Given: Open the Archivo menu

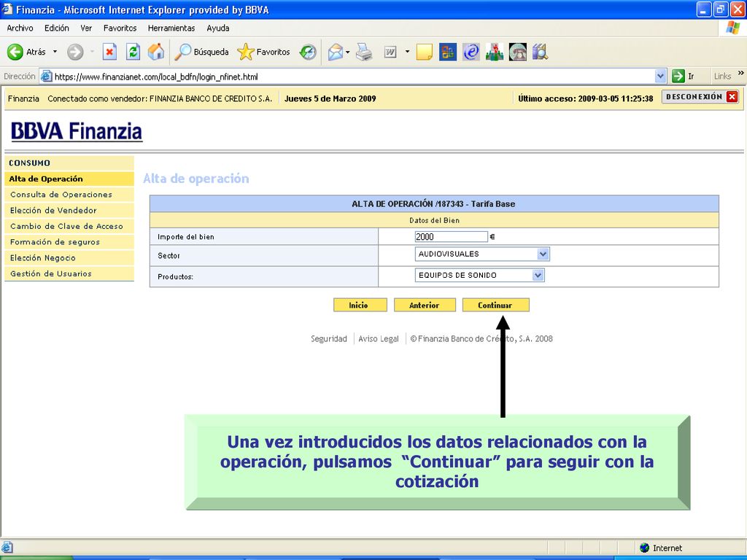Looking at the screenshot, I should click(20, 28).
